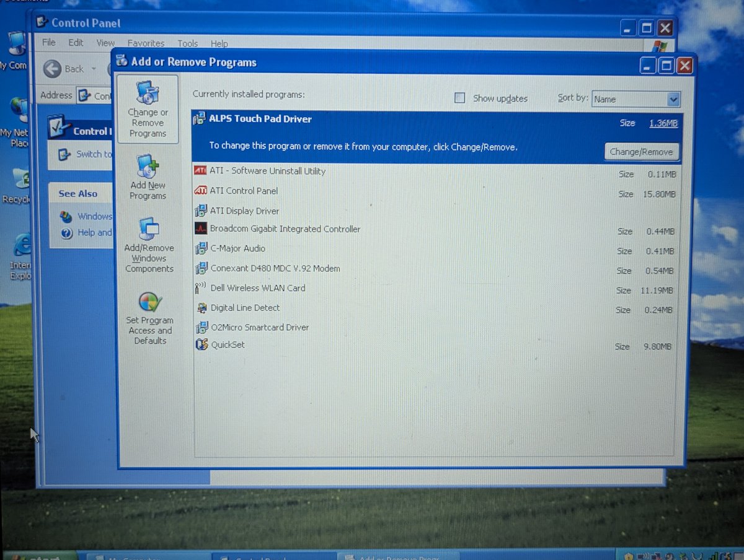Open My Network Places desktop icon

click(x=20, y=110)
